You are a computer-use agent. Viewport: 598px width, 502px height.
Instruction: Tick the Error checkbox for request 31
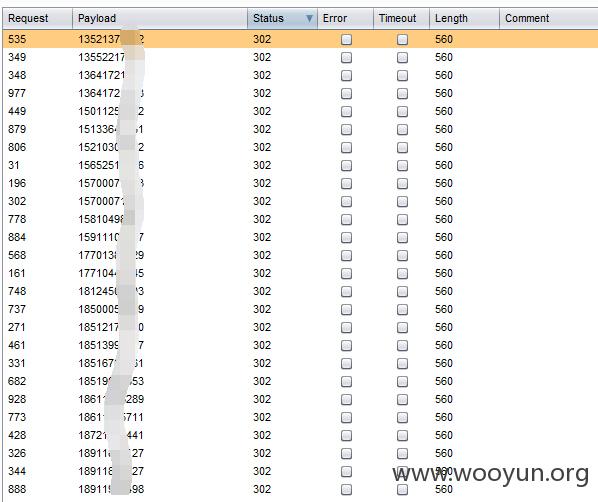point(346,165)
